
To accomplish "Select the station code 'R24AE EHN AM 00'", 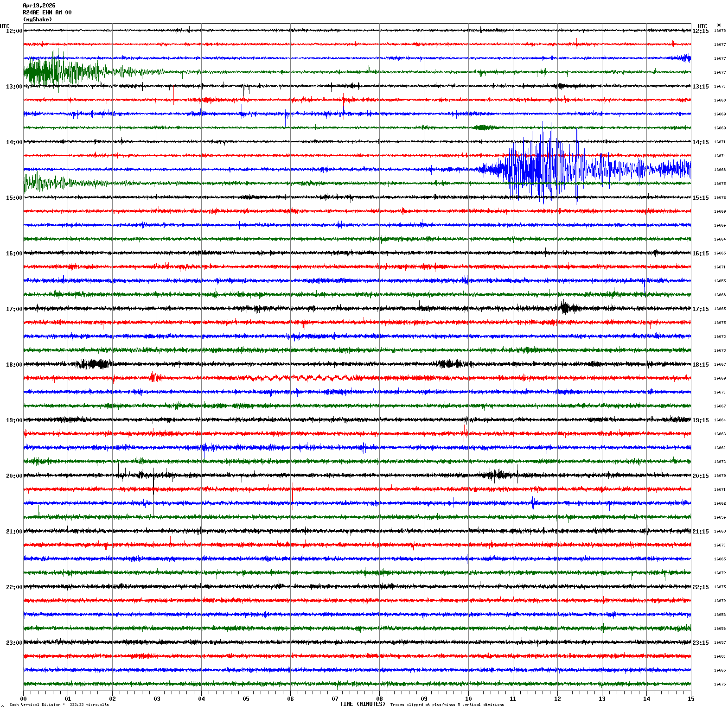I will pyautogui.click(x=47, y=13).
